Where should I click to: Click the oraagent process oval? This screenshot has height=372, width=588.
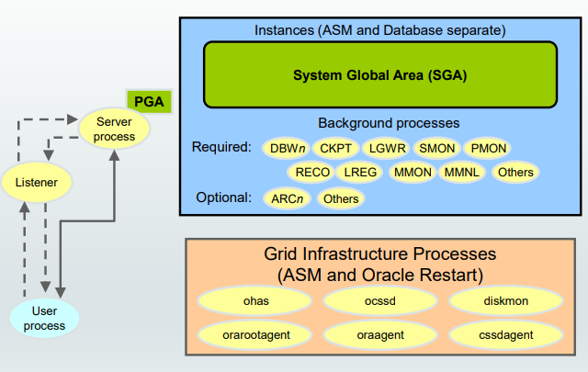379,335
